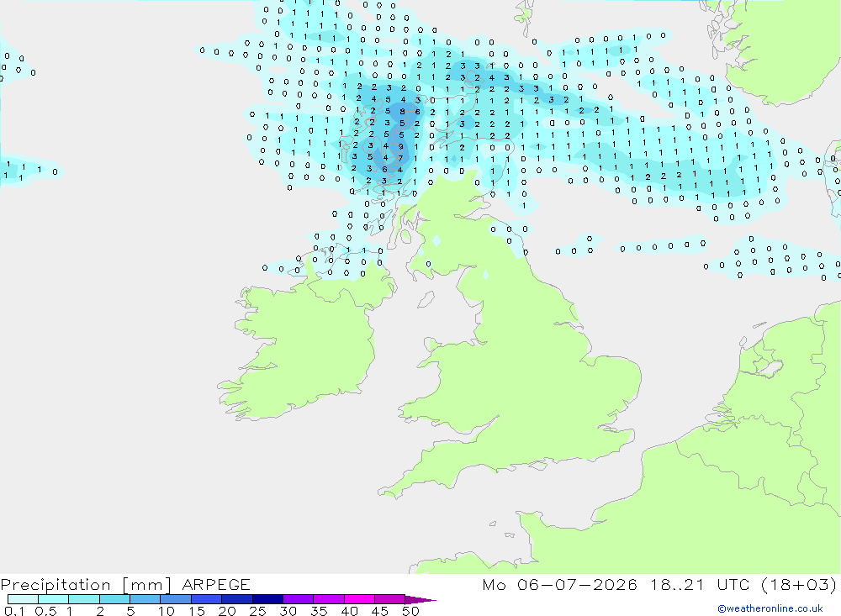Click the map precipitation value '8'
Image resolution: width=841 pixels, height=616 pixels.
point(402,112)
